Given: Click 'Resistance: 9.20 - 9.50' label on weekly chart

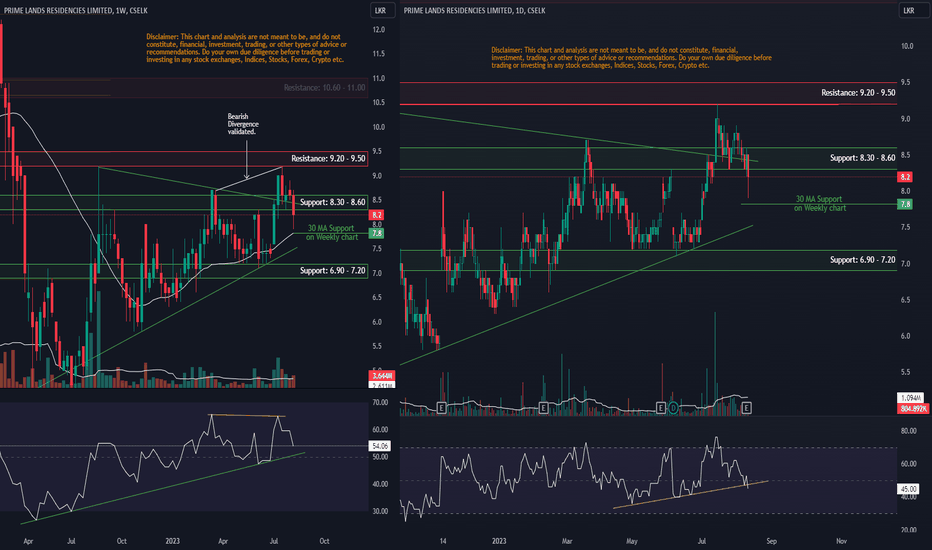Looking at the screenshot, I should coord(328,159).
